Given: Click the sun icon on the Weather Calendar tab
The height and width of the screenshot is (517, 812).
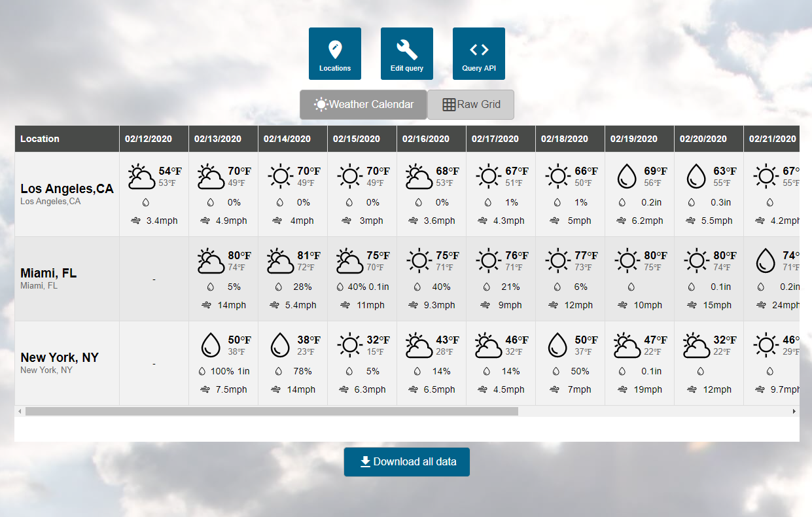Looking at the screenshot, I should coord(321,104).
